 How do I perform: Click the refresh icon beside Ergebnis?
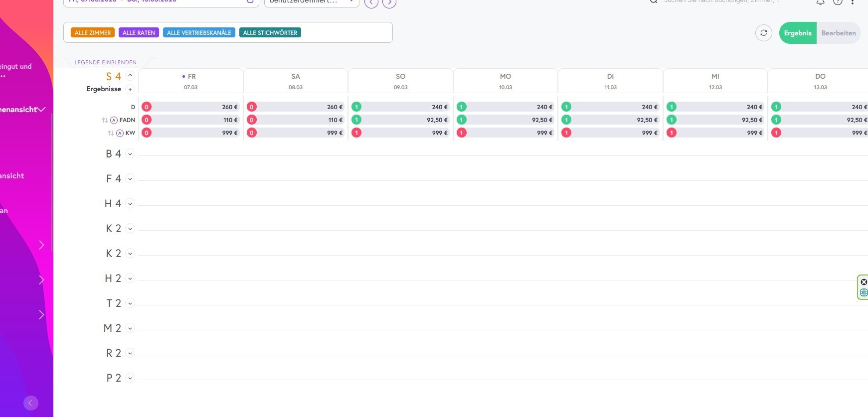[x=763, y=33]
